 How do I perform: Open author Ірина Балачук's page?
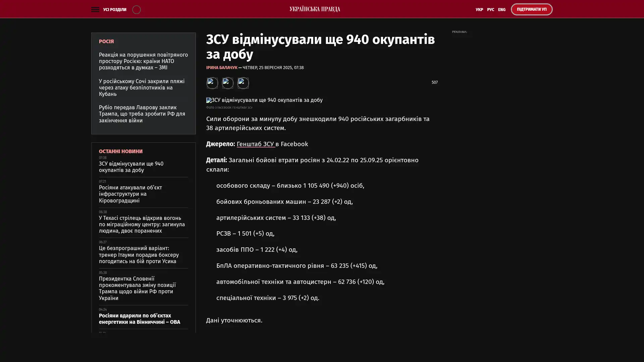[x=221, y=67]
